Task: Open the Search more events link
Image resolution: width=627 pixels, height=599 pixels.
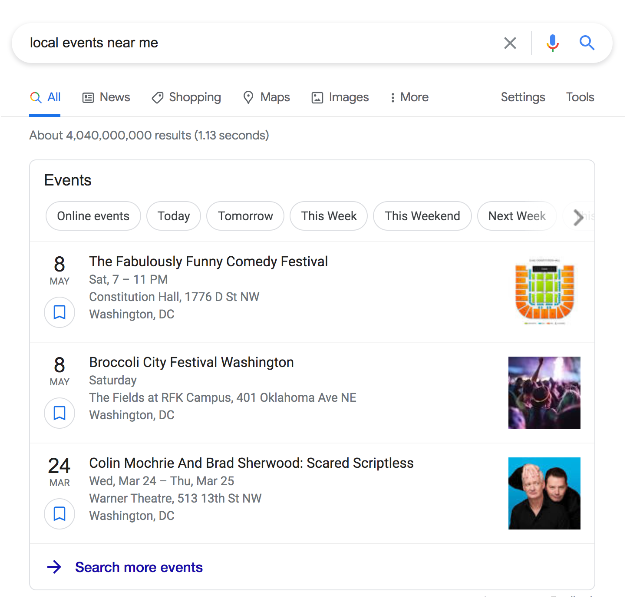Action: [x=139, y=567]
